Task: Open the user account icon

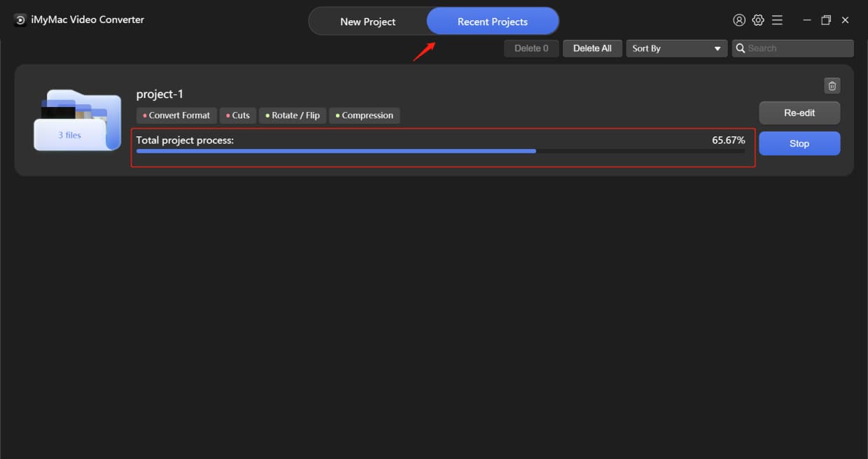Action: pos(739,20)
